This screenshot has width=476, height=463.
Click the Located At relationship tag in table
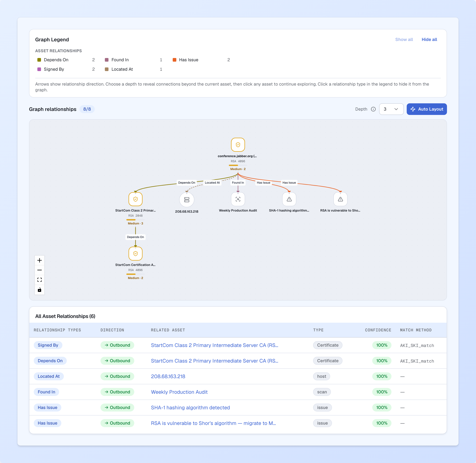pyautogui.click(x=49, y=376)
